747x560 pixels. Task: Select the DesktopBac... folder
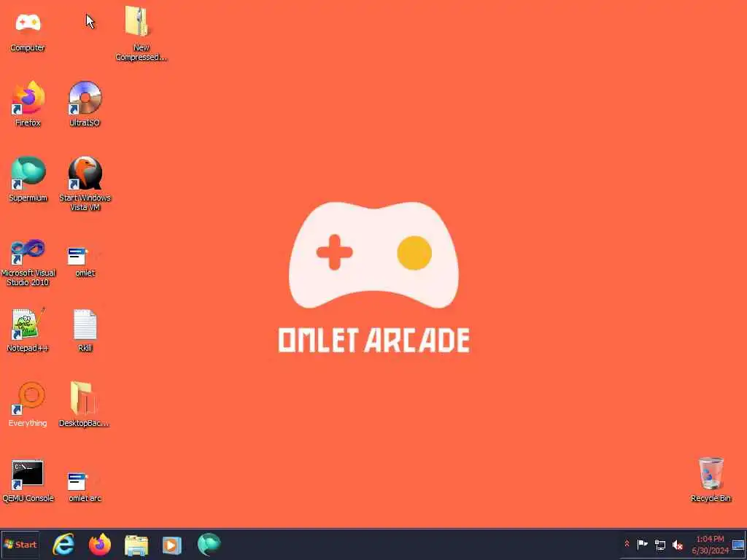(84, 405)
